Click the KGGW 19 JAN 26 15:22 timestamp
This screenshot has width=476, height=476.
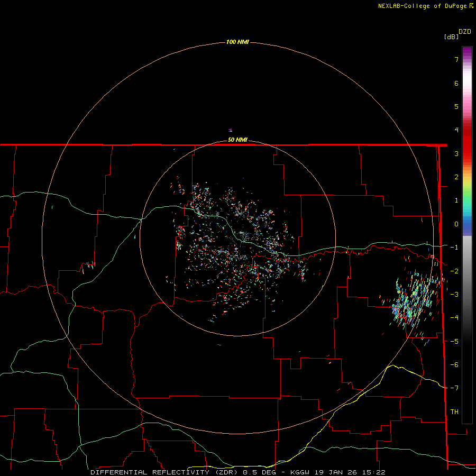(338, 472)
